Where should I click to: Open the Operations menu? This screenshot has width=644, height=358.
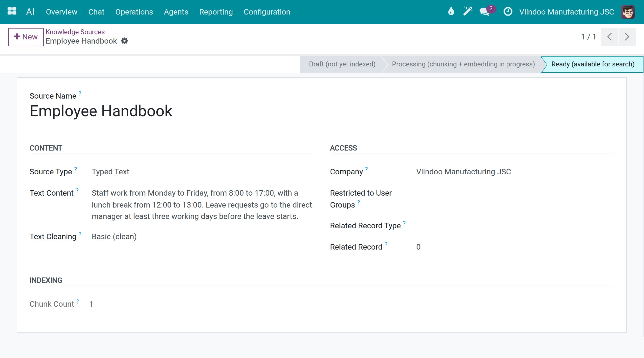click(x=134, y=12)
